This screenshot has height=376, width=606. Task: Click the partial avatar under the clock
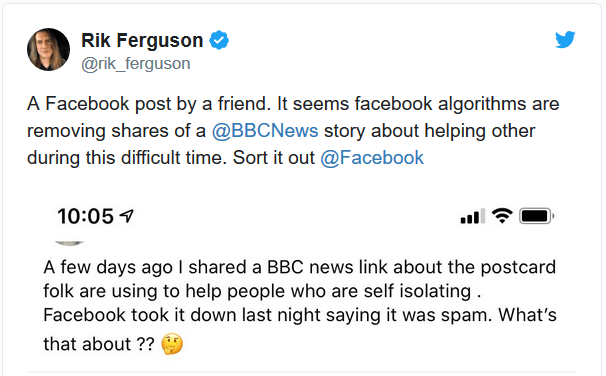pos(70,243)
